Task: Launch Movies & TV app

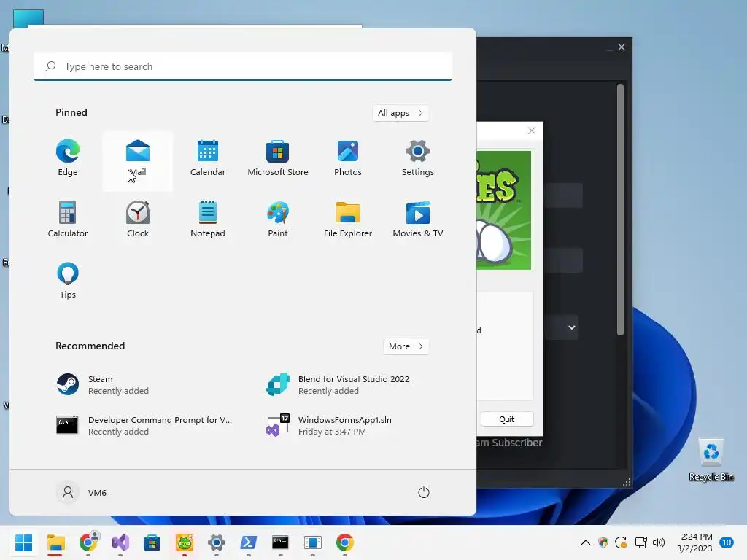Action: pyautogui.click(x=418, y=219)
